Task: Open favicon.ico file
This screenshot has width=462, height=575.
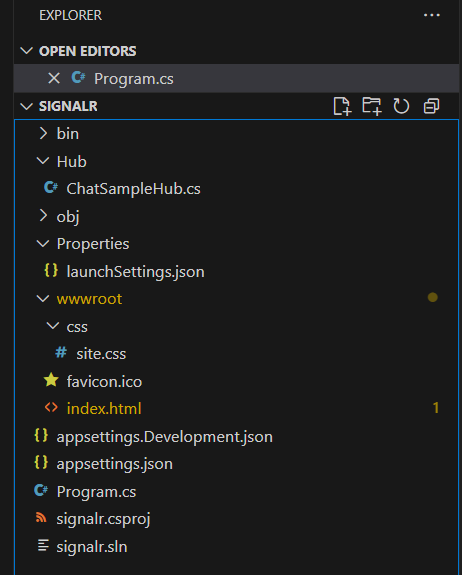Action: click(104, 382)
